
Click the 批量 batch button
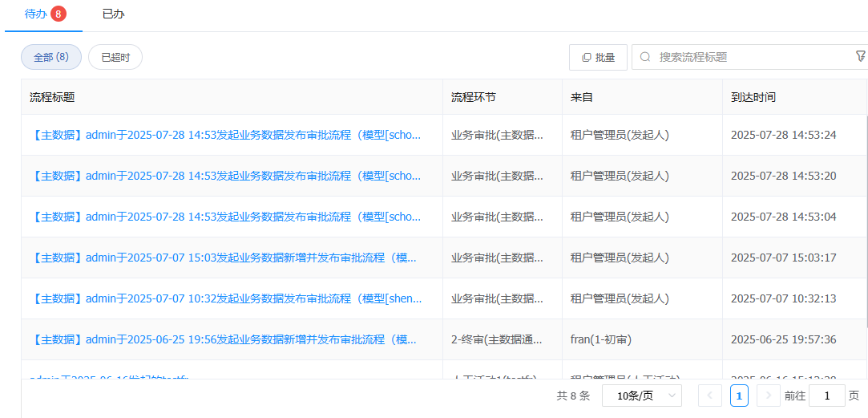(598, 57)
